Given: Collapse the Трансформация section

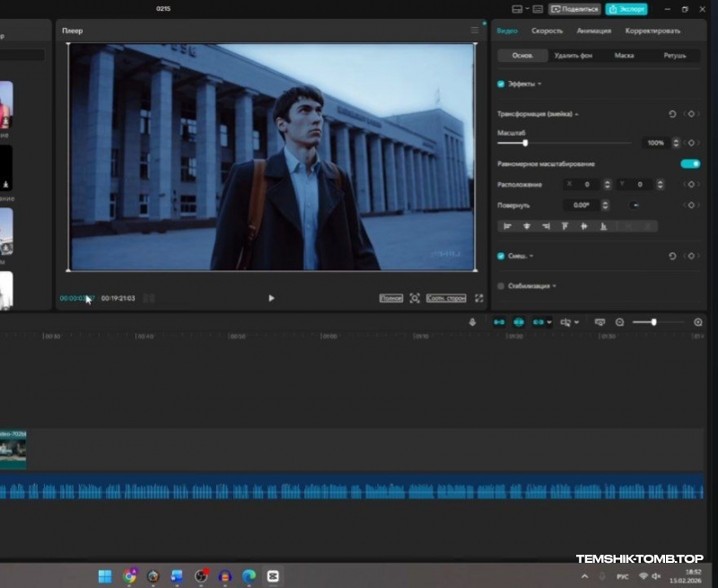Looking at the screenshot, I should [577, 114].
